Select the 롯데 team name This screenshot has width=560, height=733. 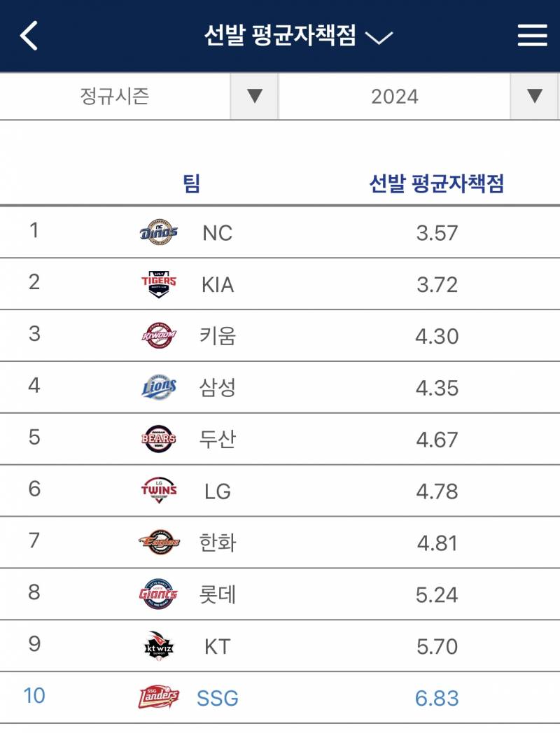point(218,594)
